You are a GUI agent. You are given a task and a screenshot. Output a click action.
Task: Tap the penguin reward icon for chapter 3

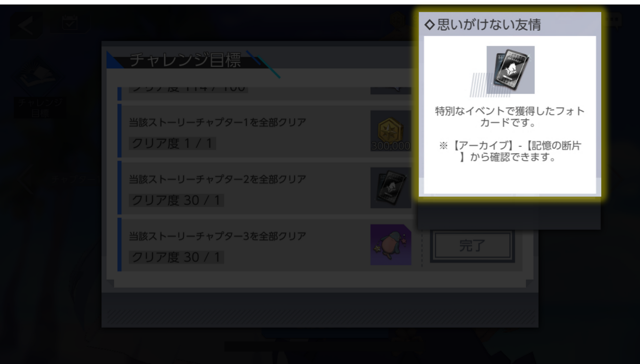[x=391, y=244]
